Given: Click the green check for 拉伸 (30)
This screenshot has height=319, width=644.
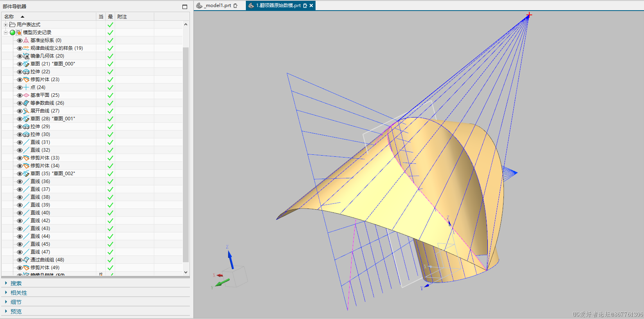Looking at the screenshot, I should point(110,134).
